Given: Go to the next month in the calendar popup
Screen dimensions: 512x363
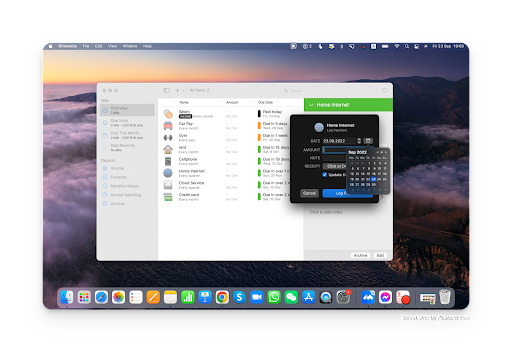Looking at the screenshot, I should pyautogui.click(x=386, y=152).
